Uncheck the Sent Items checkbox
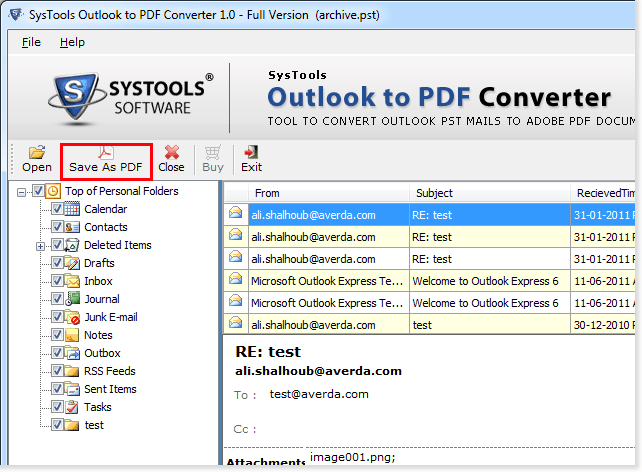This screenshot has height=472, width=642. 56,389
